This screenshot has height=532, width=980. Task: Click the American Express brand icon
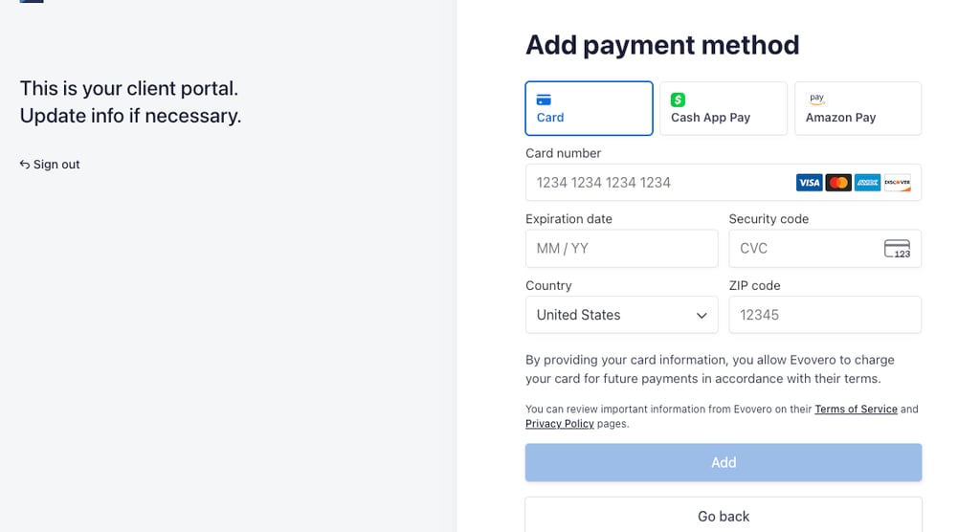pos(868,183)
